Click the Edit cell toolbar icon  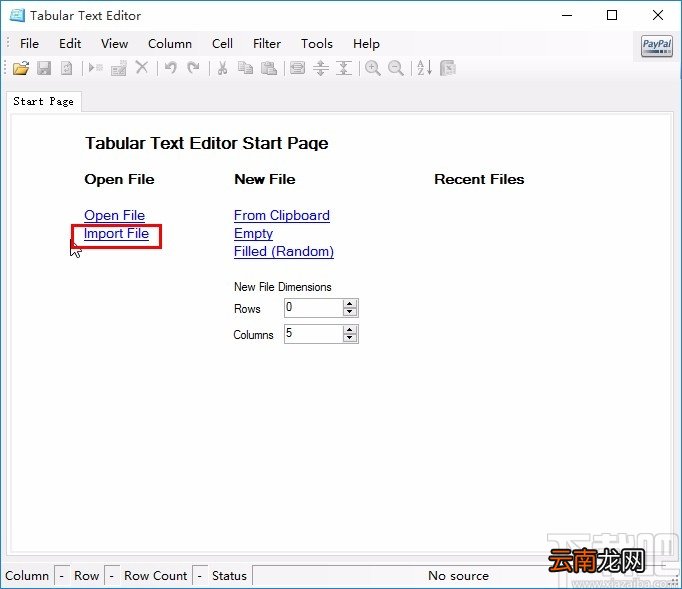pyautogui.click(x=118, y=68)
